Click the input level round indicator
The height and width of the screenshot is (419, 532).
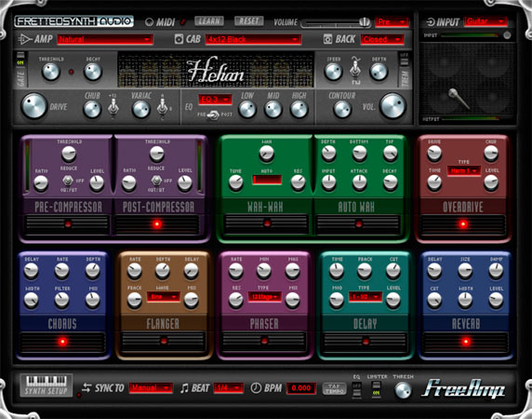(x=507, y=35)
